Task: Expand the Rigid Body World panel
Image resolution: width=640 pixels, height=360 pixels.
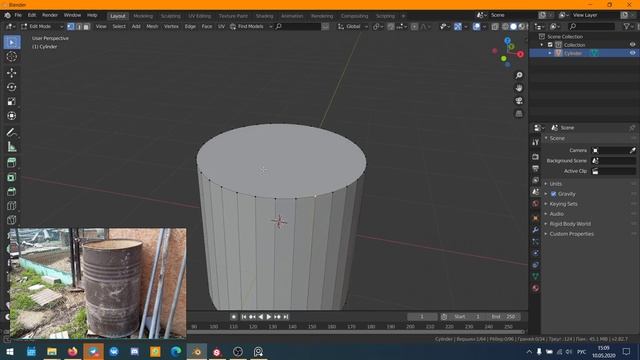Action: 570,224
